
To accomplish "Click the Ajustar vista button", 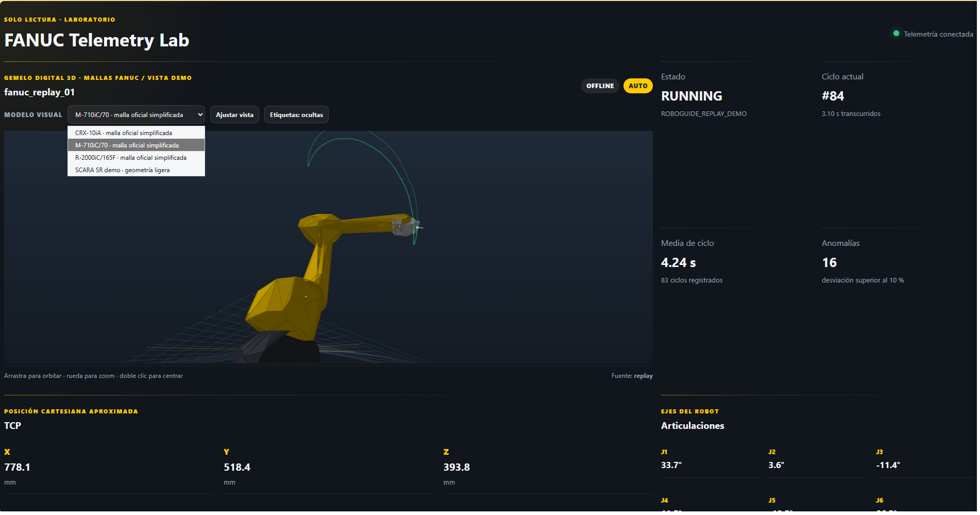I will (x=234, y=115).
